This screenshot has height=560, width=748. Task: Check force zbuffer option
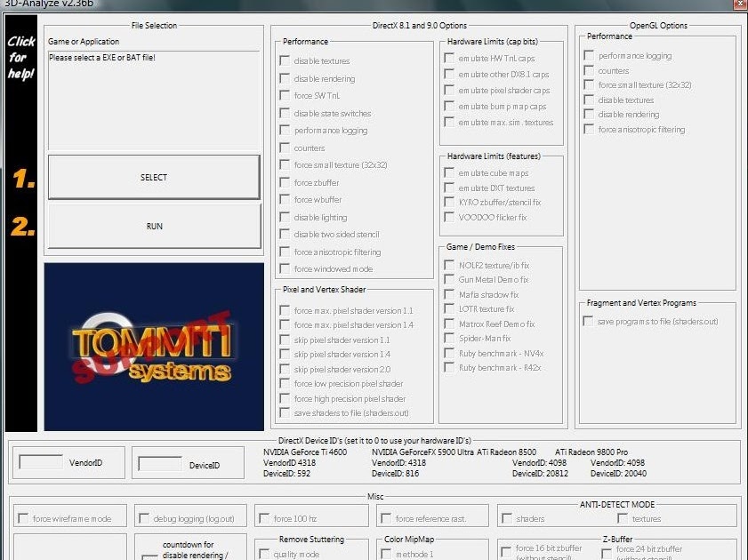point(285,182)
